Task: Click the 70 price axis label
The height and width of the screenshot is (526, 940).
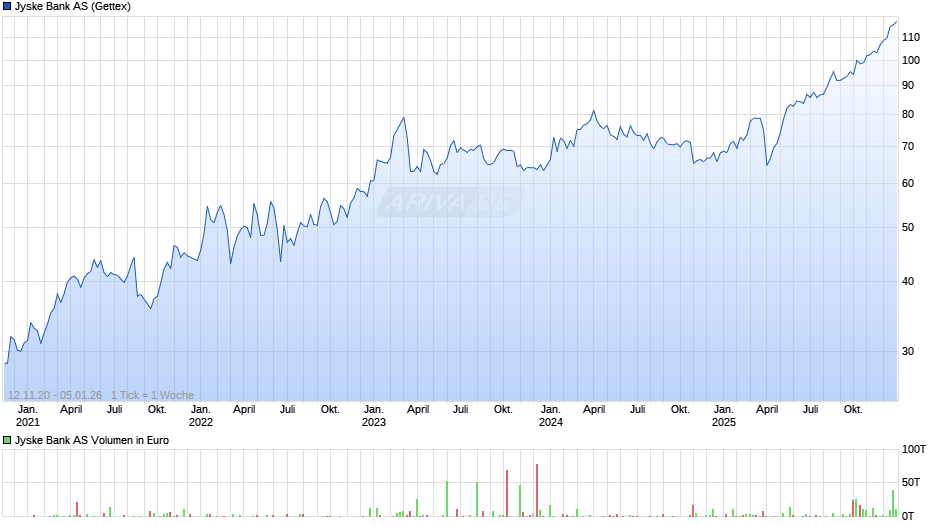Action: 908,146
